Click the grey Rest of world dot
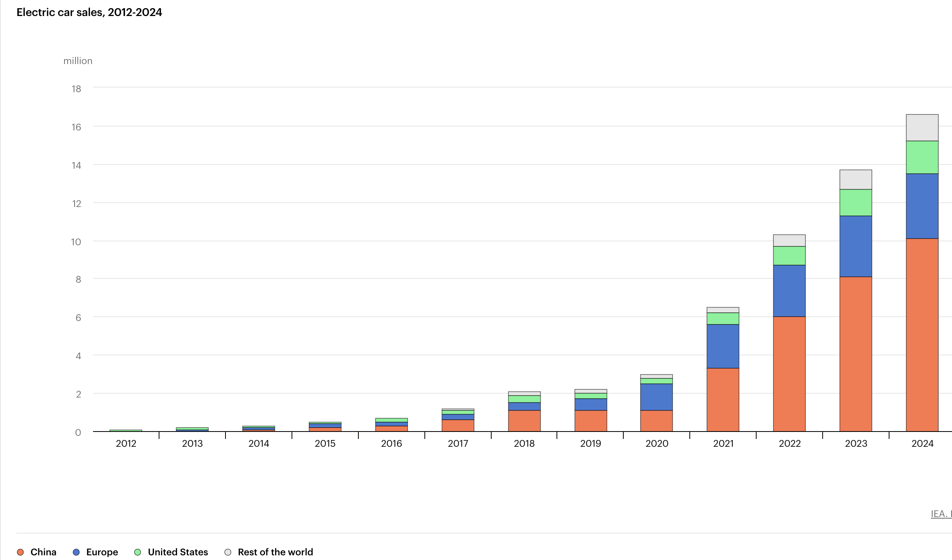The height and width of the screenshot is (560, 952). (228, 552)
